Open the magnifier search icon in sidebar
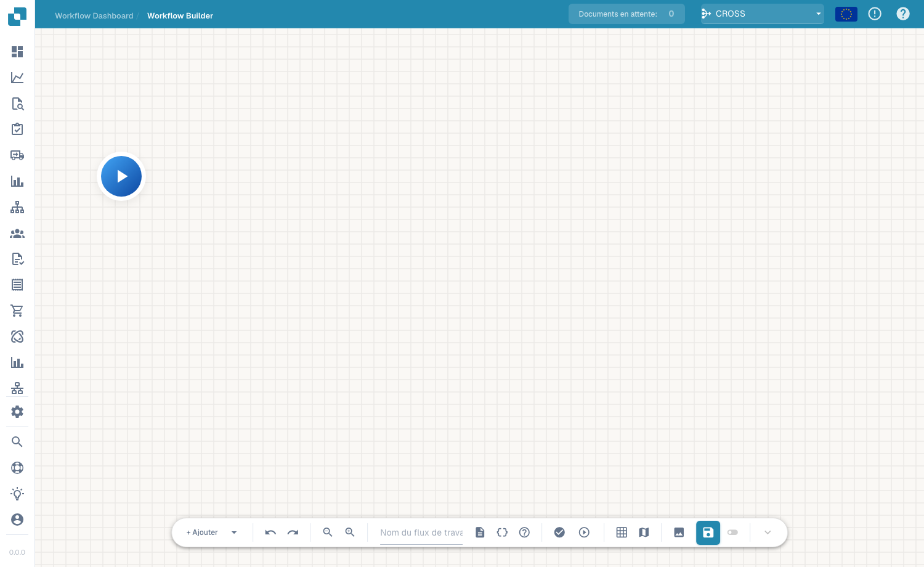The width and height of the screenshot is (924, 567). point(17,442)
